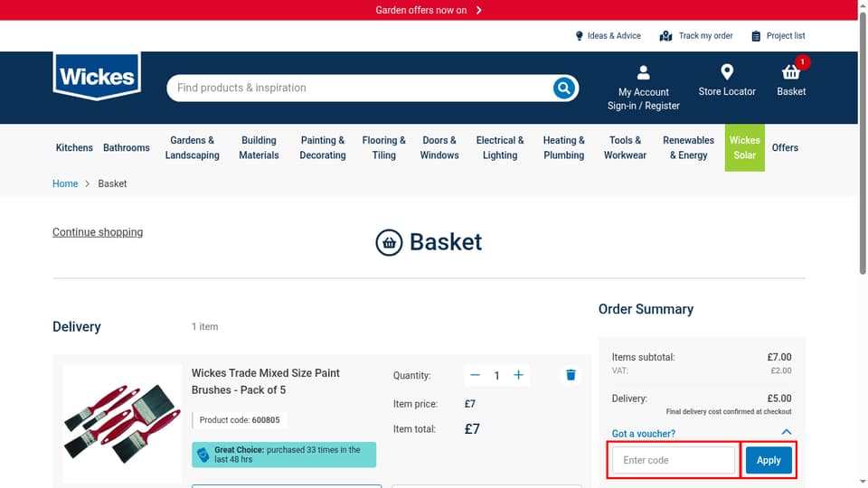Collapse the Got a voucher chevron
Screen dimensions: 868x488
coord(786,432)
